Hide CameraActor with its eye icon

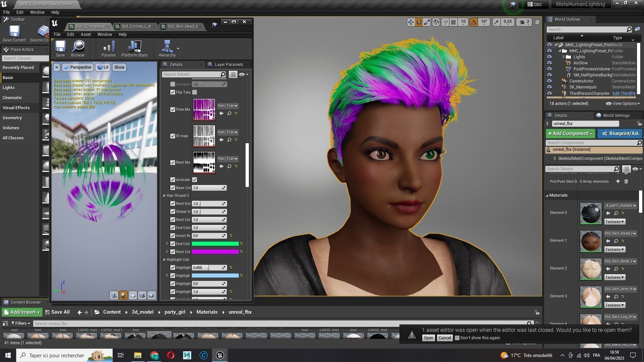coord(549,81)
